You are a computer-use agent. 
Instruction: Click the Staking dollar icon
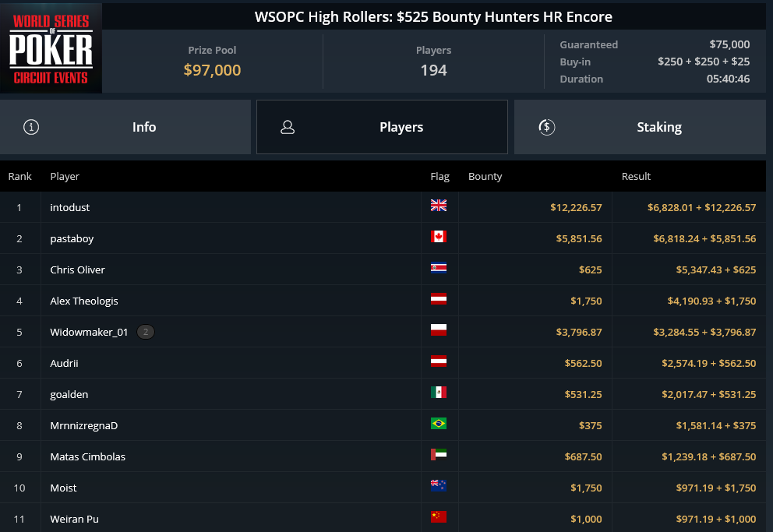click(547, 127)
